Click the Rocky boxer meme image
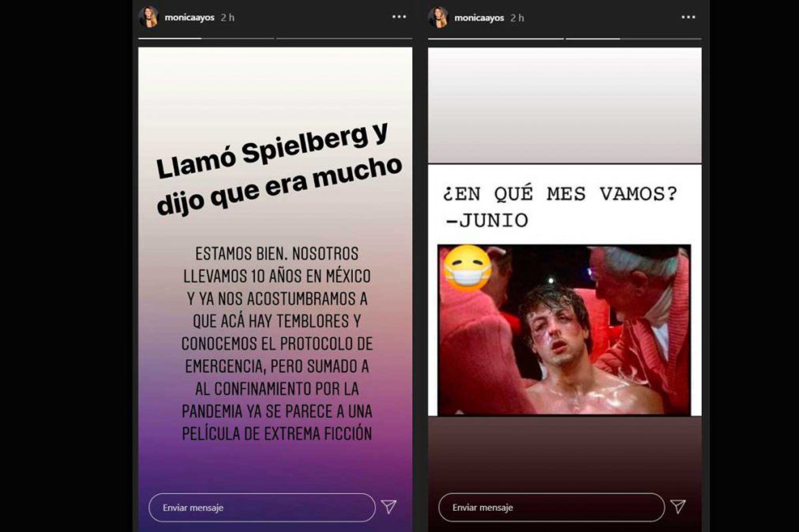 [x=564, y=330]
